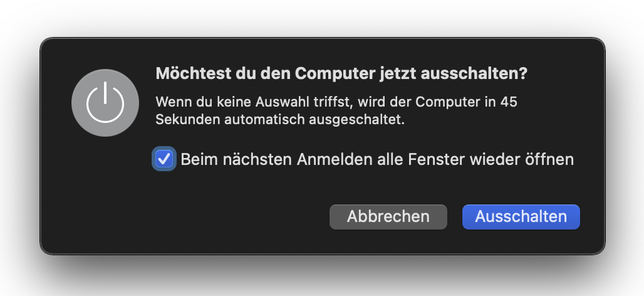Shut down the computer now
The width and height of the screenshot is (644, 296).
click(x=521, y=216)
